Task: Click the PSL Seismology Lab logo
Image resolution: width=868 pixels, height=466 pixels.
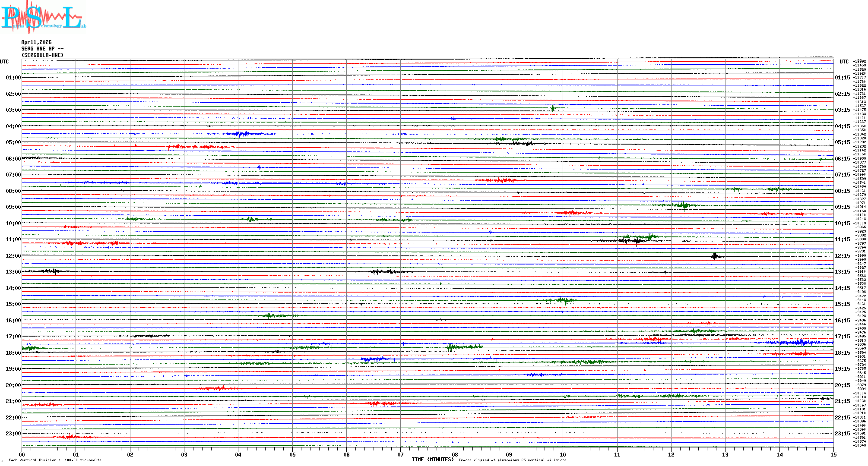Action: (x=43, y=17)
